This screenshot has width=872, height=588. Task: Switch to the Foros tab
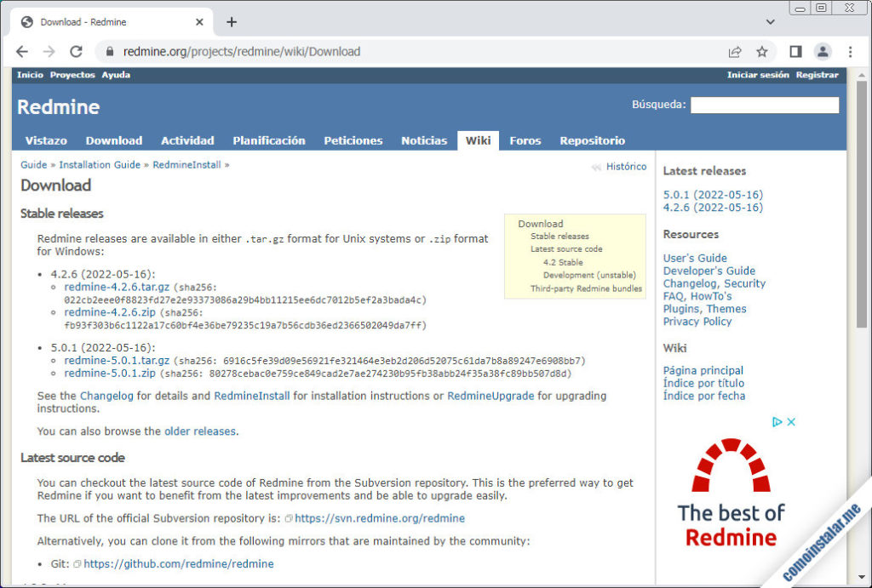525,140
